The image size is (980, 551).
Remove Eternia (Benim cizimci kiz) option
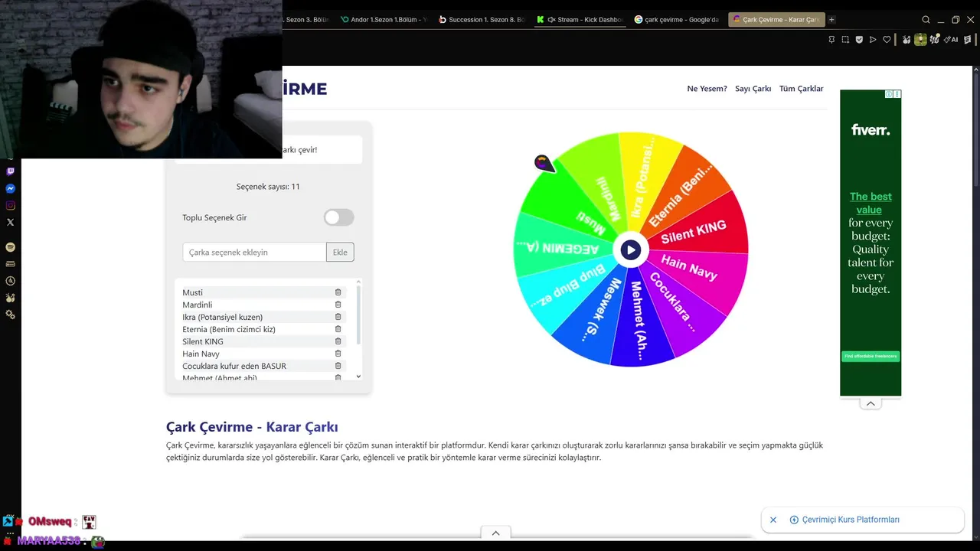point(338,329)
